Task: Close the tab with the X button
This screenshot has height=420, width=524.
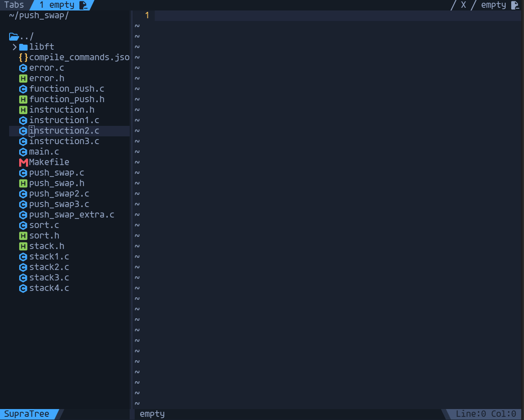Action: pyautogui.click(x=463, y=5)
